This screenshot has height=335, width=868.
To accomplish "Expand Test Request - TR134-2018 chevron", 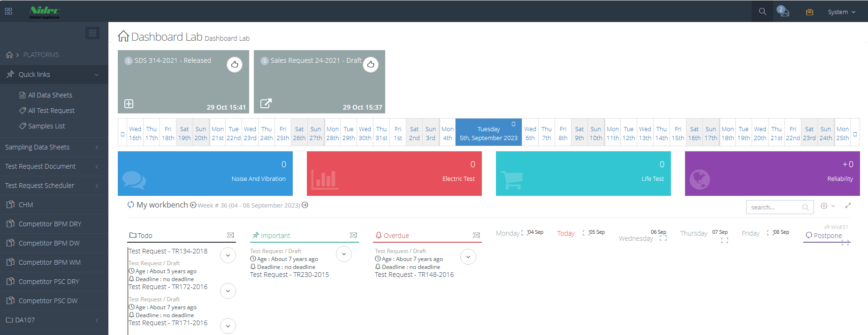I will click(x=228, y=255).
